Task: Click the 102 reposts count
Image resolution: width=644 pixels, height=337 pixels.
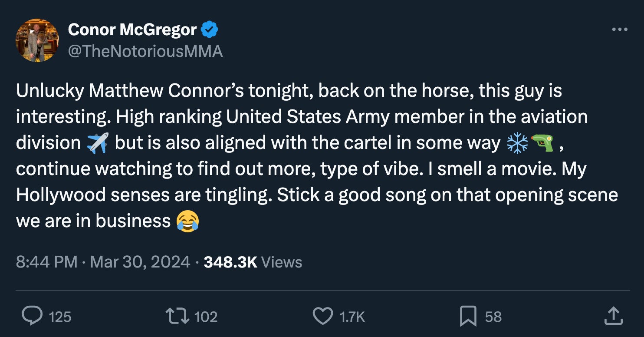Action: pyautogui.click(x=206, y=317)
